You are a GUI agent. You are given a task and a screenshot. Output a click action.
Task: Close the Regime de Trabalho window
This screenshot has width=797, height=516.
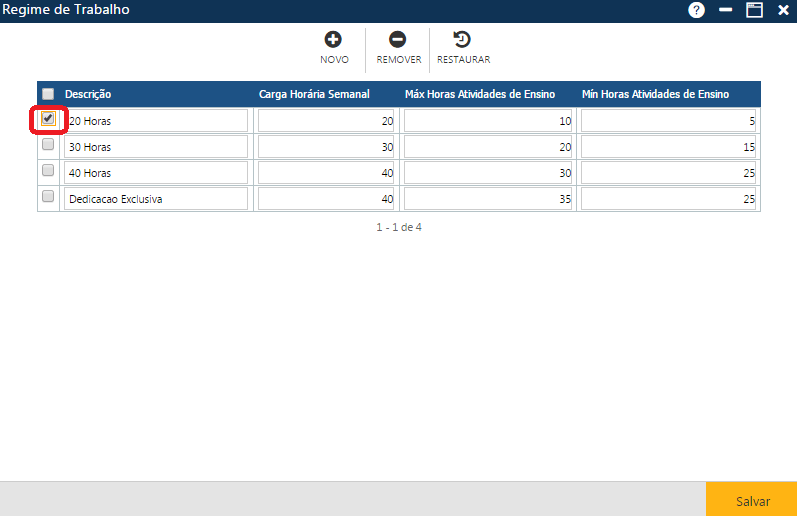point(783,10)
